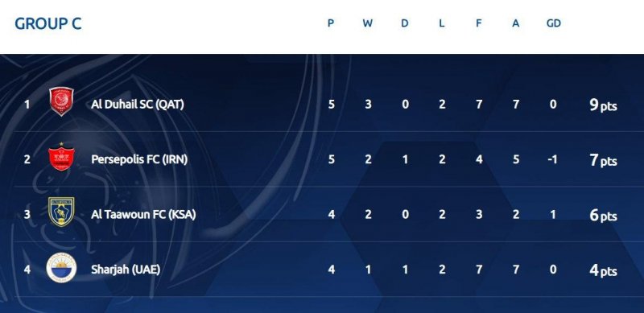This screenshot has height=313, width=644.
Task: Click the Al Duhail SC club crest
Action: coord(62,101)
